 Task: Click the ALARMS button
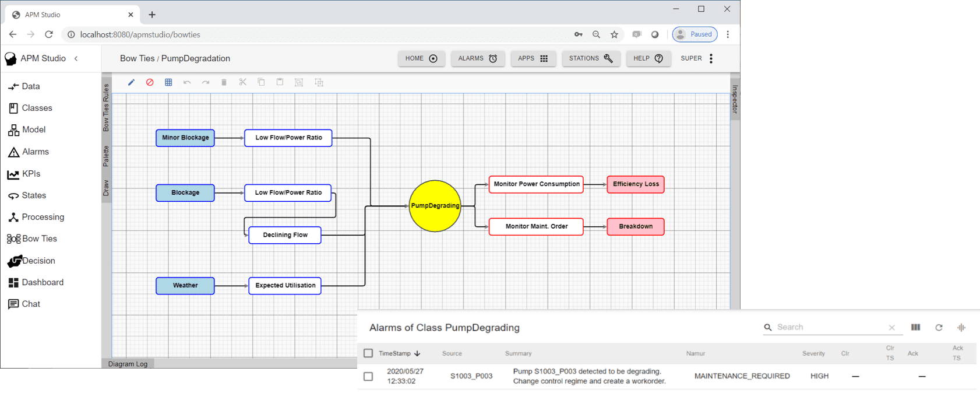(x=477, y=58)
